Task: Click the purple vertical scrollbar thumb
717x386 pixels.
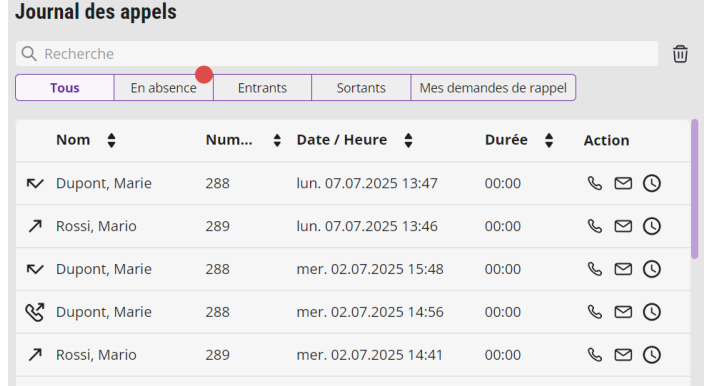Action: click(695, 189)
